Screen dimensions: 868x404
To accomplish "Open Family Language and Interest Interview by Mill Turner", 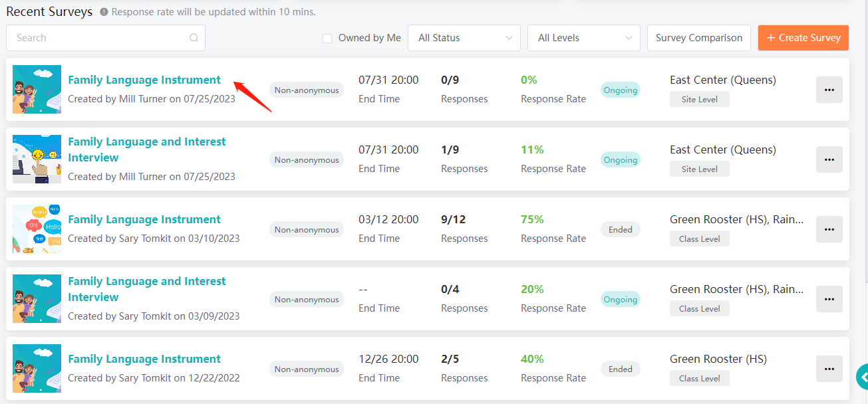I will [x=147, y=150].
